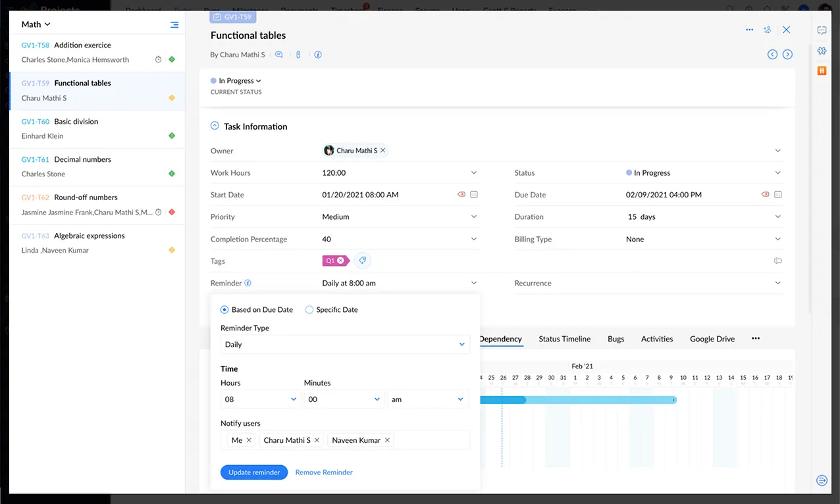Remove Naveen Kumar from Notify users

tap(387, 440)
